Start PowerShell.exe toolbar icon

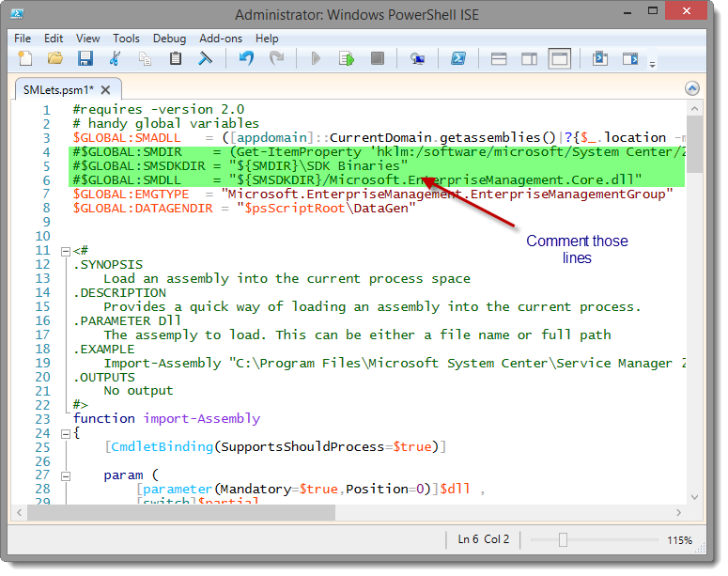tap(458, 58)
